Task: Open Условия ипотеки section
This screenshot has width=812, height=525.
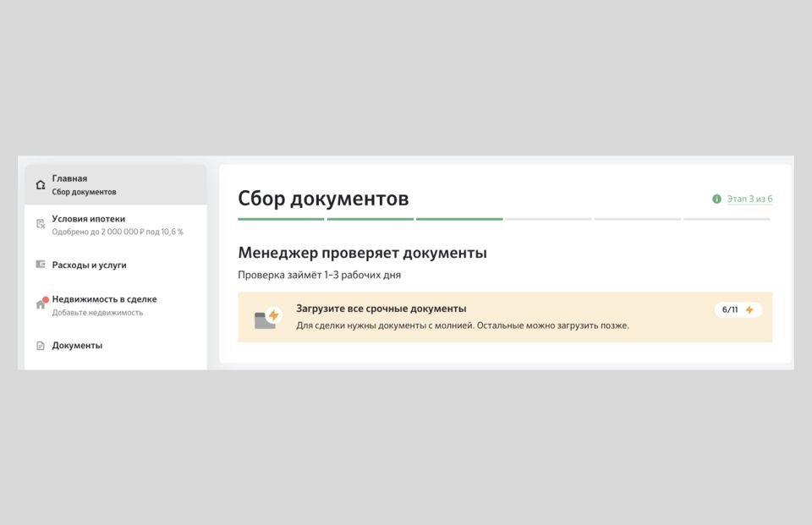Action: point(116,225)
